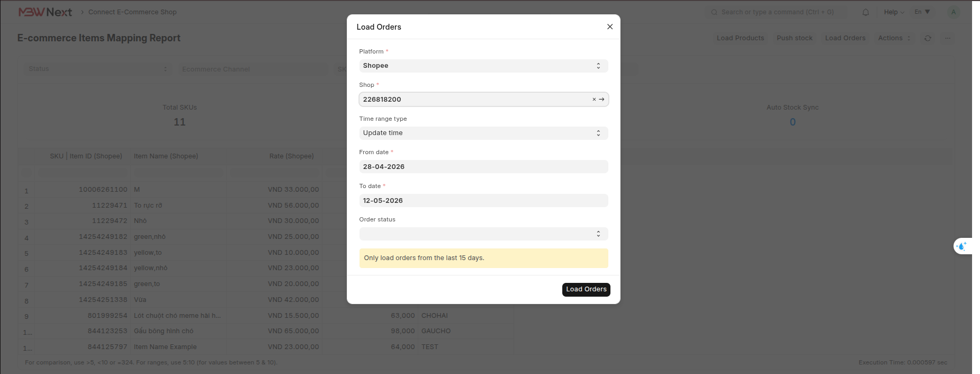Click the From date field

(x=483, y=166)
